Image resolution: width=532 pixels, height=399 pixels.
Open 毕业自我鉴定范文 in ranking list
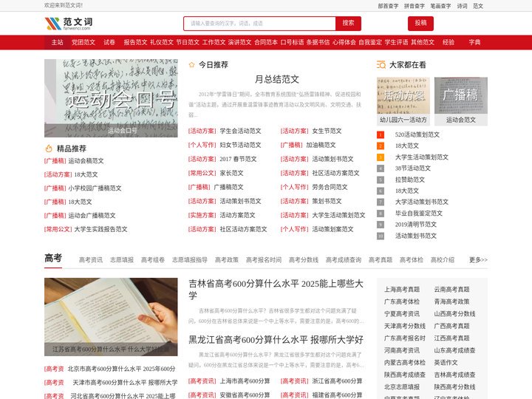tap(419, 213)
